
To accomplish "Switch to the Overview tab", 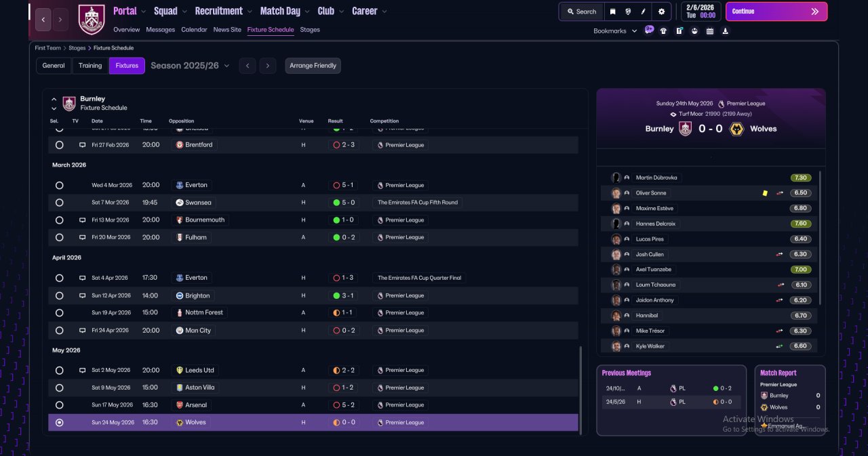I will pos(127,30).
